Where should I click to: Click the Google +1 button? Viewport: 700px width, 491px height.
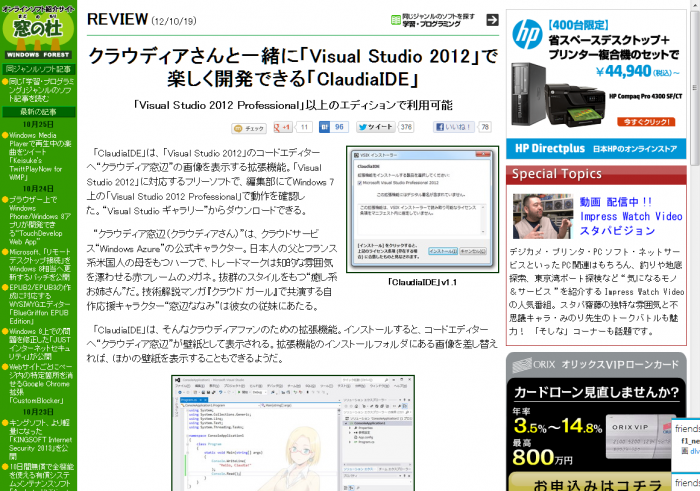pyautogui.click(x=282, y=127)
